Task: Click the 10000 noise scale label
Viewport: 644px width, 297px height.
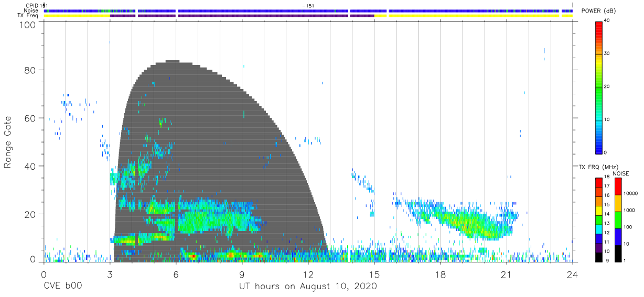Action: (x=631, y=193)
